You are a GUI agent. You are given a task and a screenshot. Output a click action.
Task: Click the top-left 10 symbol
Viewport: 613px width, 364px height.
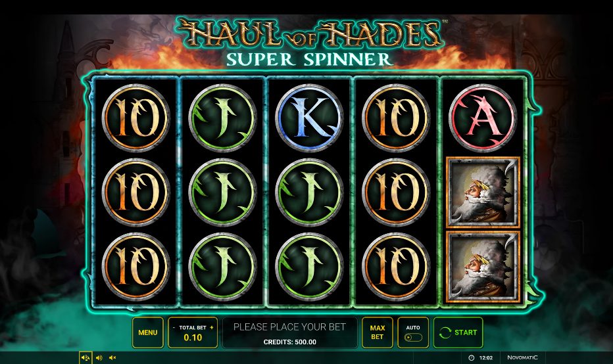pos(135,118)
